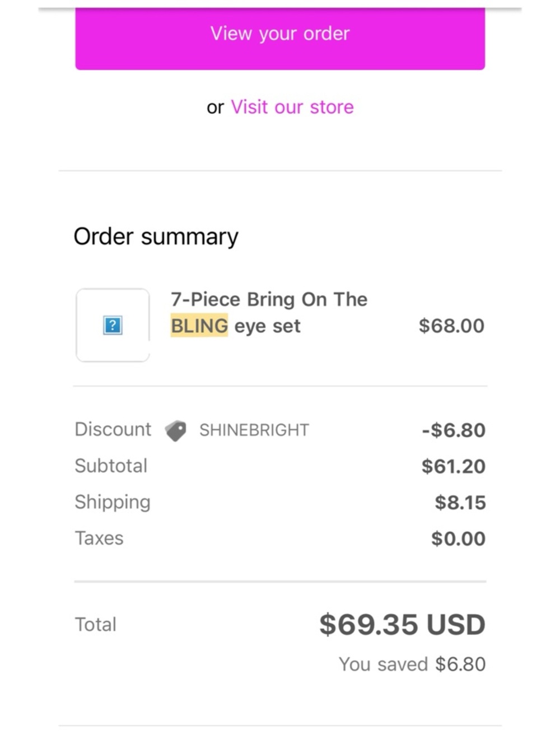Select the $69.35 USD total

point(402,624)
